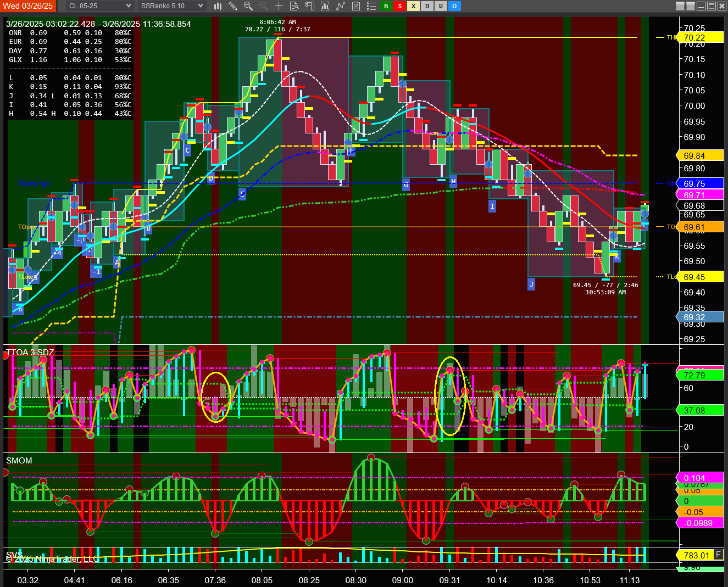728x587 pixels.
Task: Open the data box icon
Action: (294, 6)
